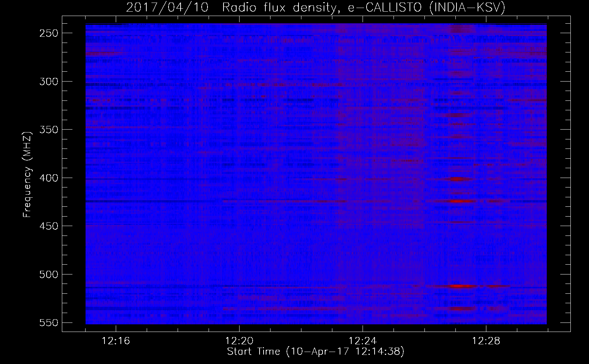Image resolution: width=589 pixels, height=364 pixels.
Task: Select the 300 frequency axis label
Action: (48, 82)
